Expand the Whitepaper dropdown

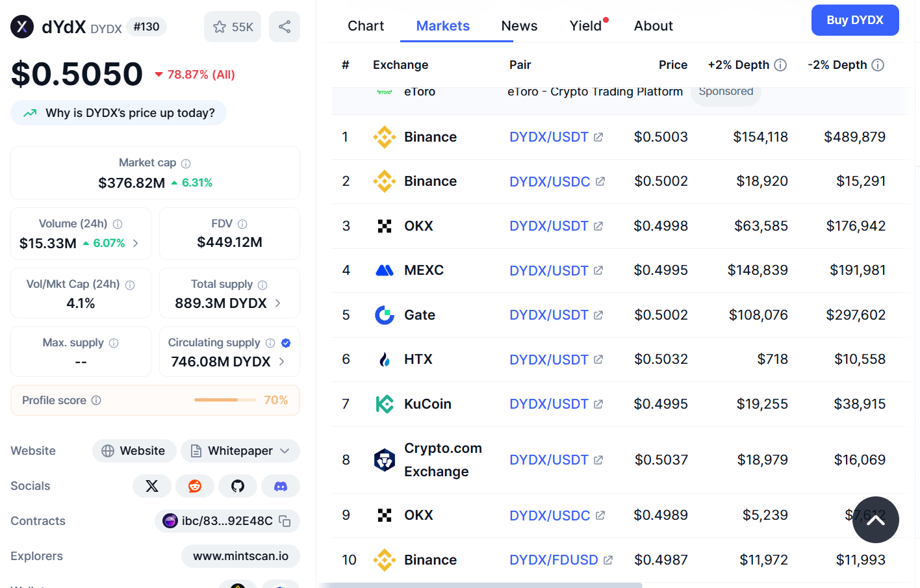pyautogui.click(x=240, y=451)
